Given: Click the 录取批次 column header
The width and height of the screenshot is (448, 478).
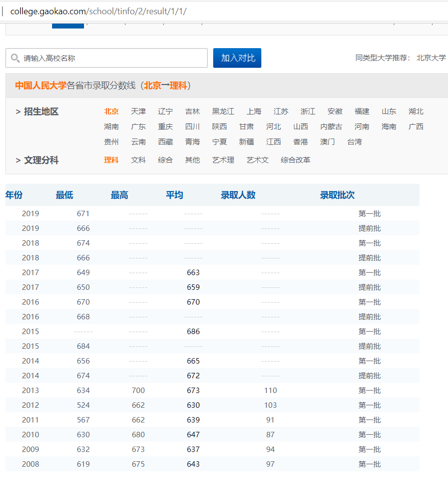Looking at the screenshot, I should (337, 195).
